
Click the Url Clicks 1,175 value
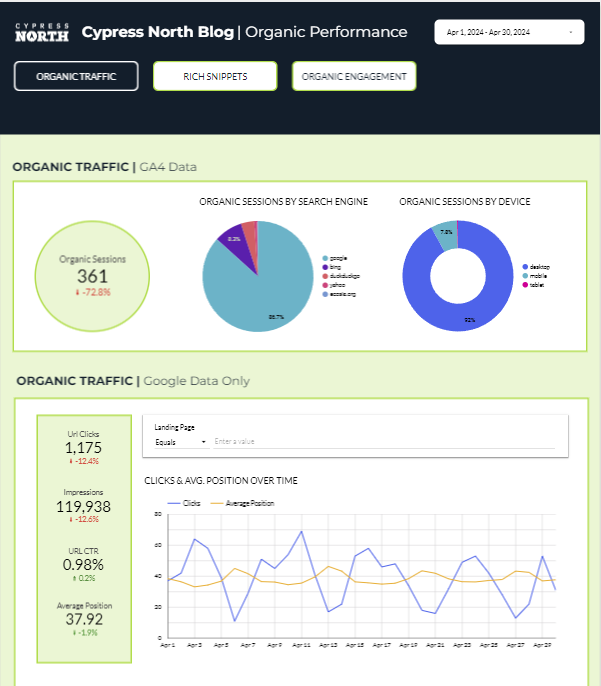[x=83, y=448]
